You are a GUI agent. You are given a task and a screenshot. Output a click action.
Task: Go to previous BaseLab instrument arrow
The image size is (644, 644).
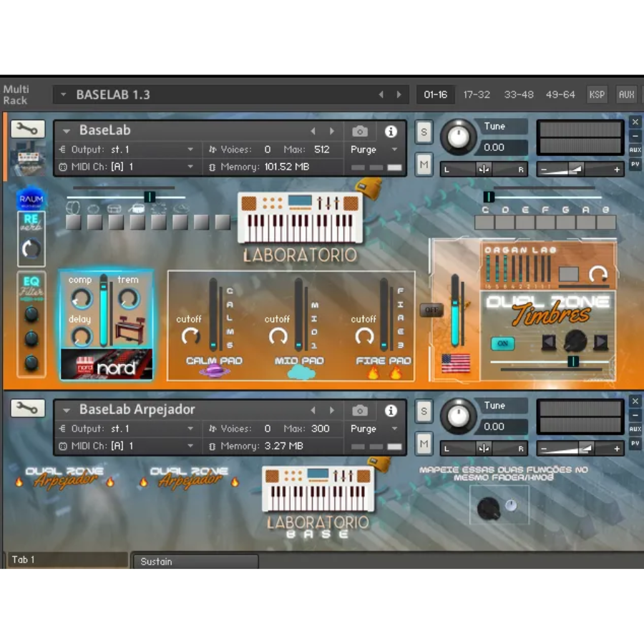pyautogui.click(x=313, y=132)
